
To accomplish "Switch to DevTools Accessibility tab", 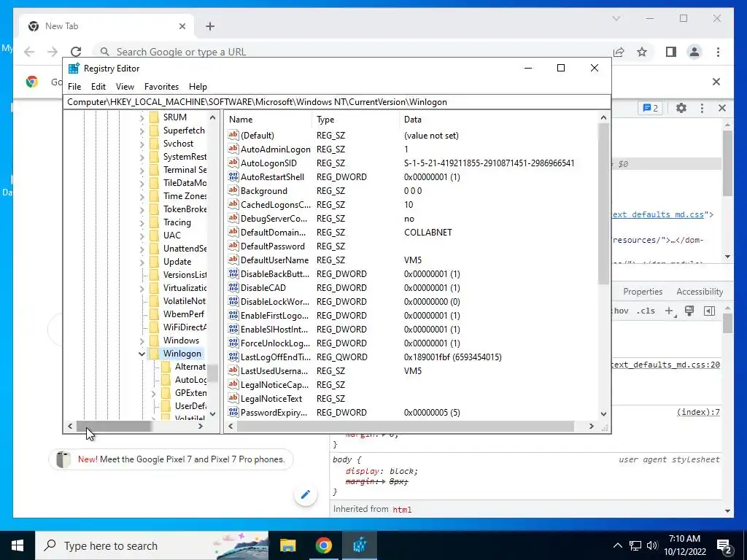I will click(700, 292).
